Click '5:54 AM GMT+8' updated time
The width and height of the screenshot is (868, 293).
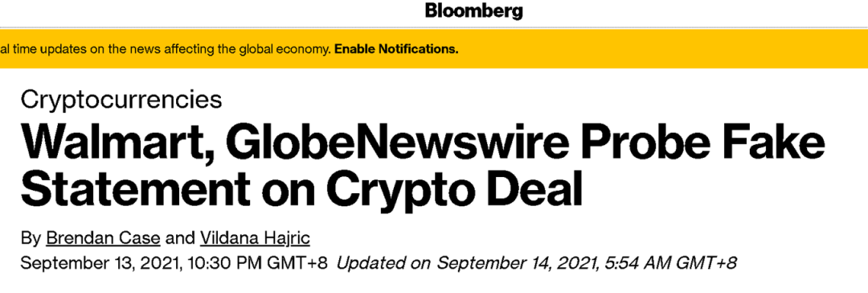669,263
